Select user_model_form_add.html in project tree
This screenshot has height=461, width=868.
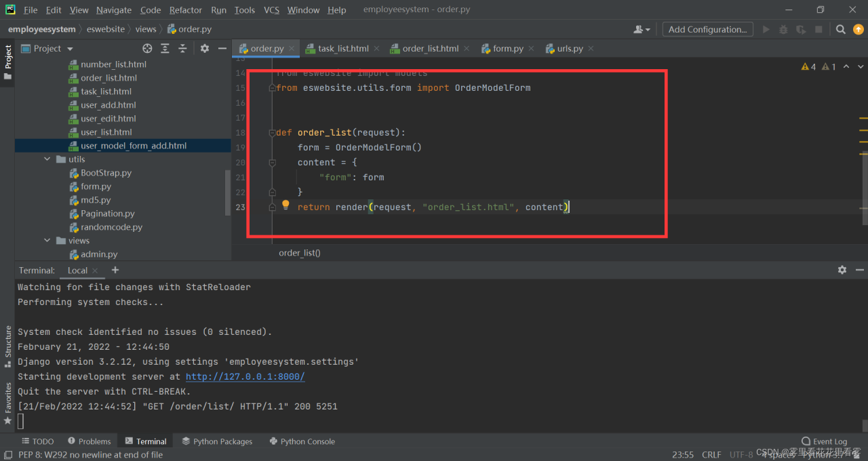tap(128, 146)
